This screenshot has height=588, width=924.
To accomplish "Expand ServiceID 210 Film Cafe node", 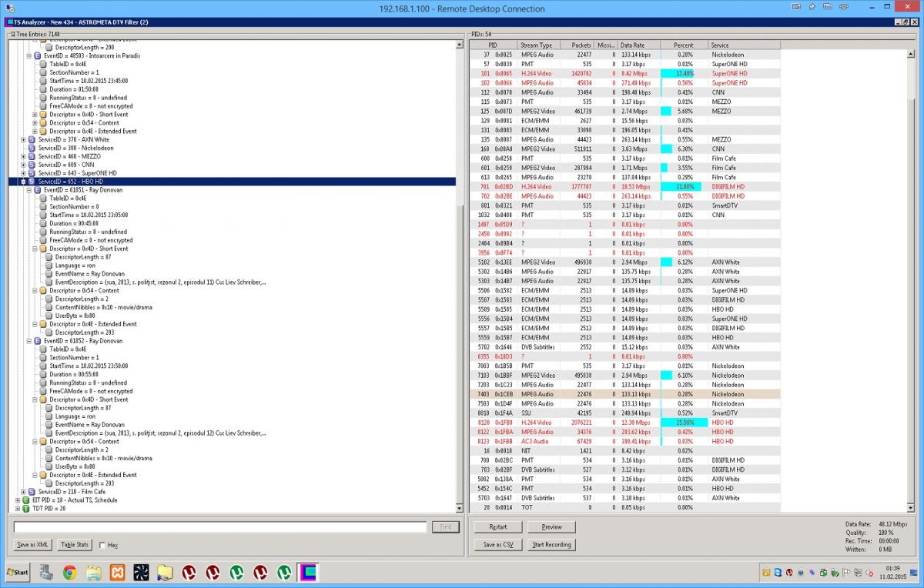I will point(23,492).
